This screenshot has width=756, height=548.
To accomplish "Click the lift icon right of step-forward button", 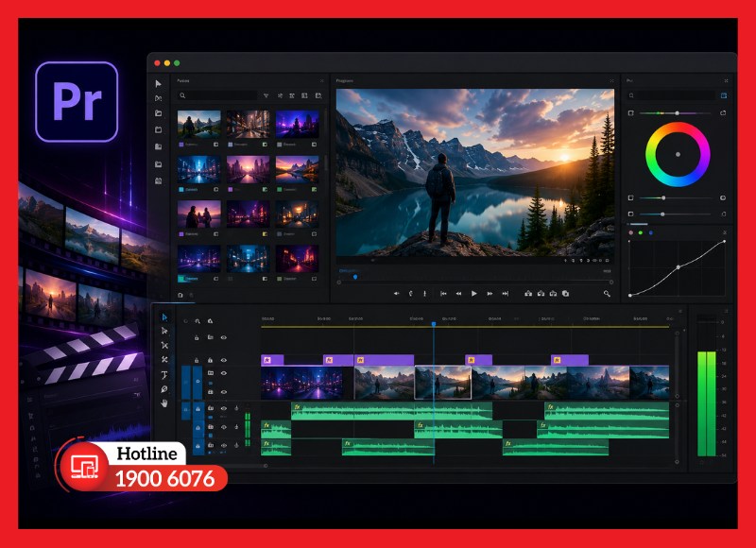I will tap(528, 294).
